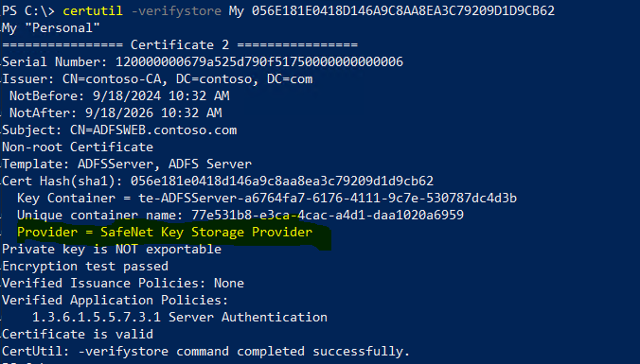The image size is (640, 364).
Task: Click the NotAfter 9/18/2026 line
Action: coord(116,113)
